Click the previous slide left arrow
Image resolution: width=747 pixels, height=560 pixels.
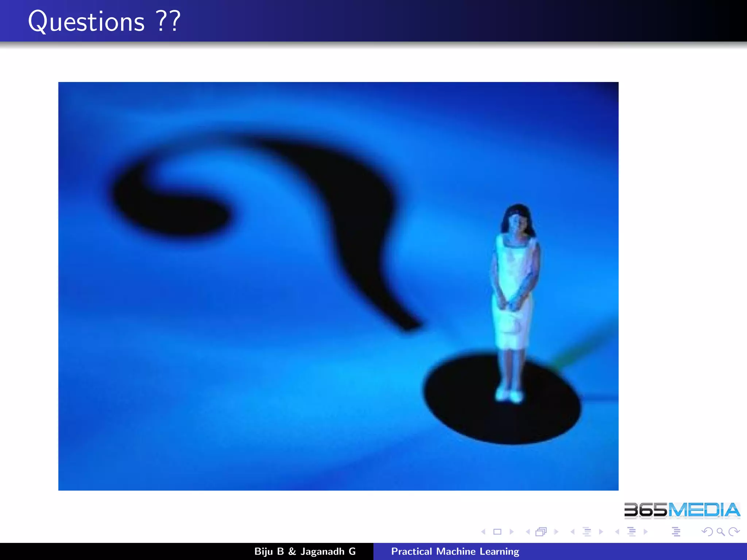click(484, 532)
